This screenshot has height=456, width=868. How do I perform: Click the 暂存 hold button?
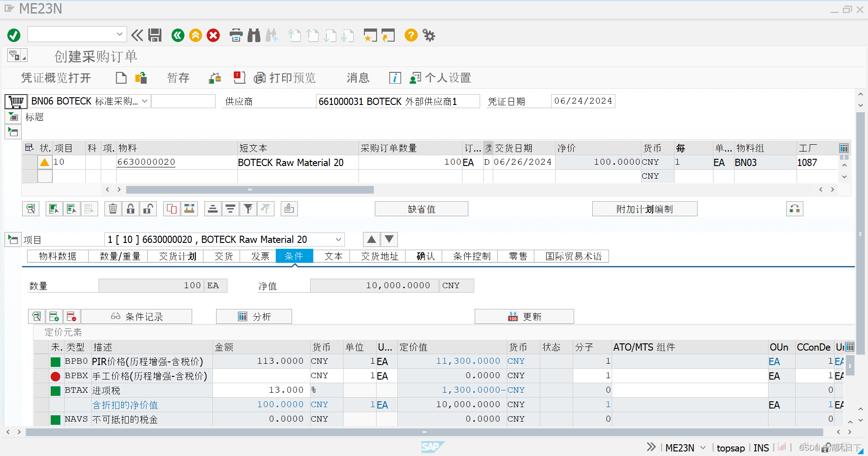(178, 78)
